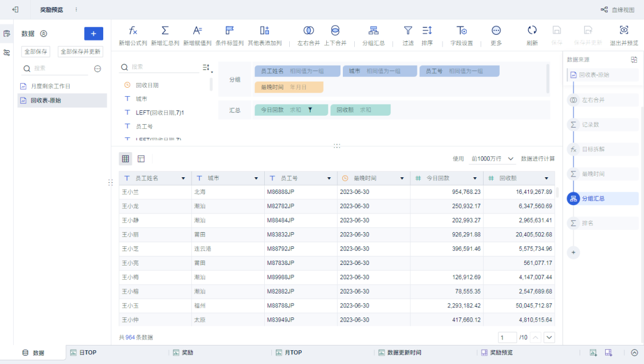644x364 pixels.
Task: Open 字段设置 field settings
Action: coord(462,35)
